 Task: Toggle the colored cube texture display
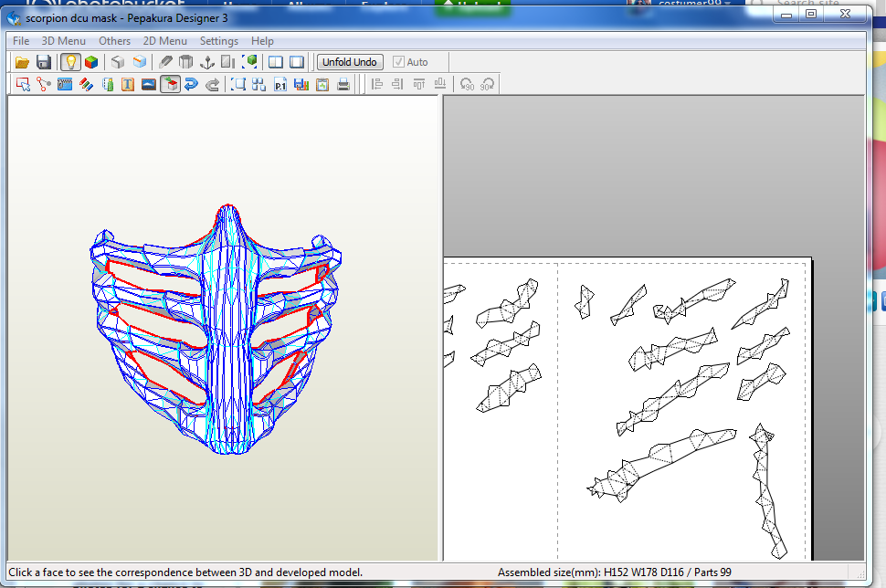coord(91,62)
